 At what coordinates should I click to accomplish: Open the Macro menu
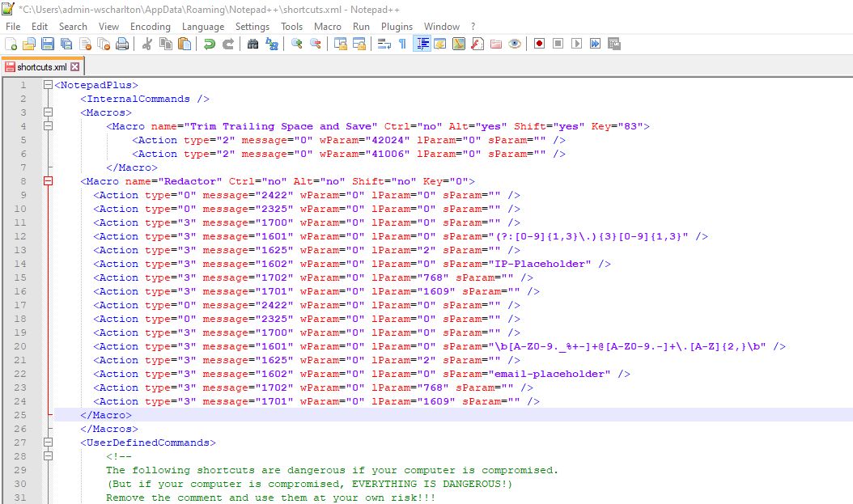pyautogui.click(x=328, y=27)
